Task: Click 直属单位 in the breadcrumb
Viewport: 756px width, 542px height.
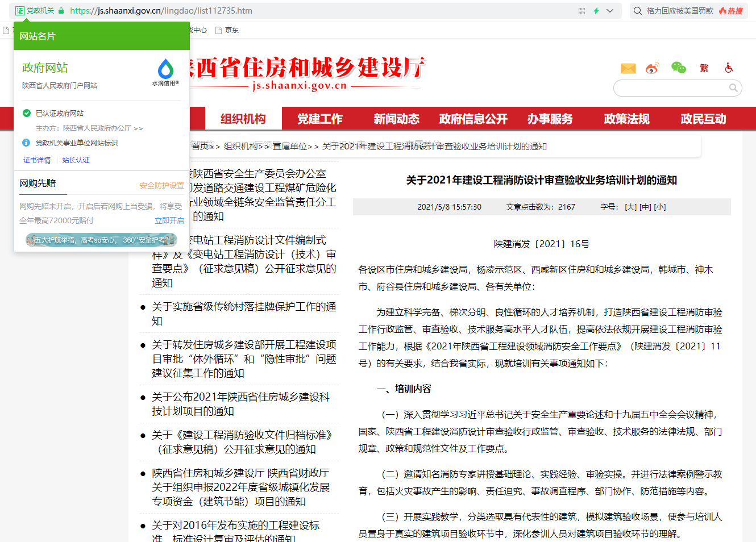Action: 290,147
